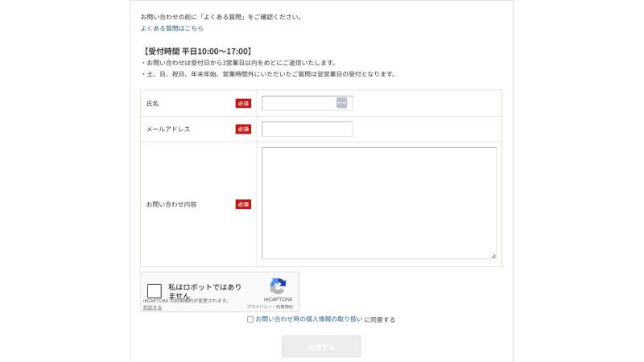Open お問い合わせ時の個人情報の取り扱い link
Image resolution: width=644 pixels, height=362 pixels.
coord(309,319)
